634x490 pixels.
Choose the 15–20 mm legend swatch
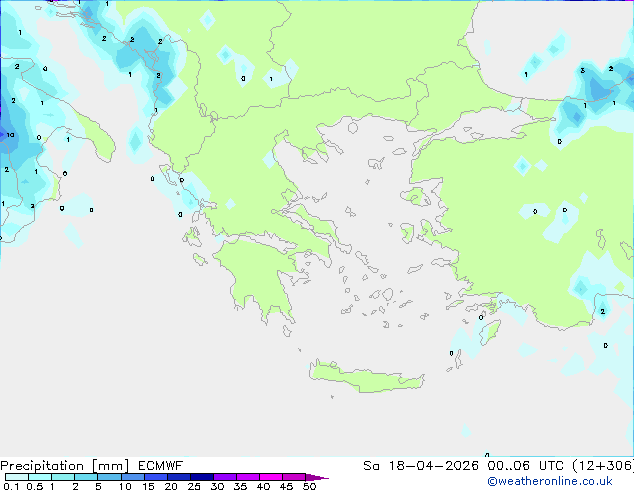click(155, 477)
